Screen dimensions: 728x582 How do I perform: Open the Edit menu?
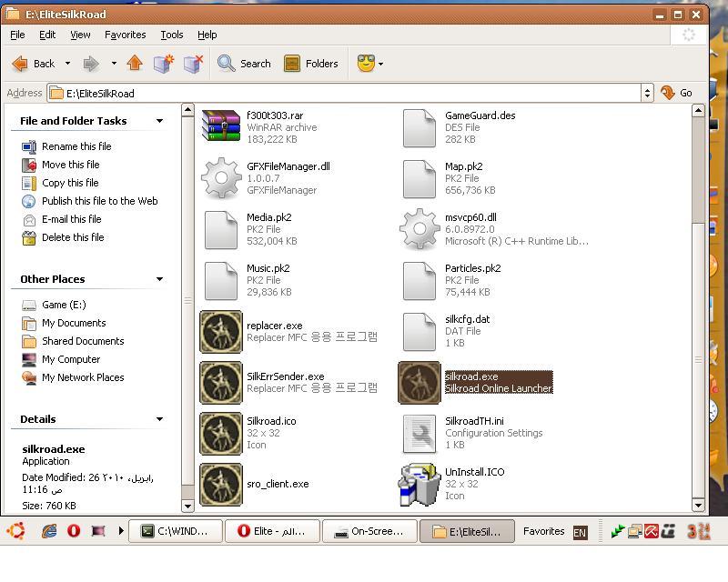[x=47, y=35]
